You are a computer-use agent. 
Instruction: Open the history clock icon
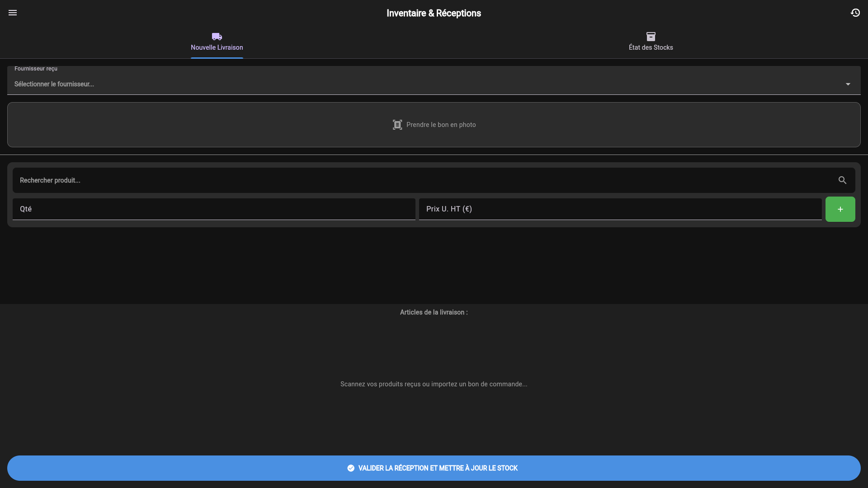855,13
